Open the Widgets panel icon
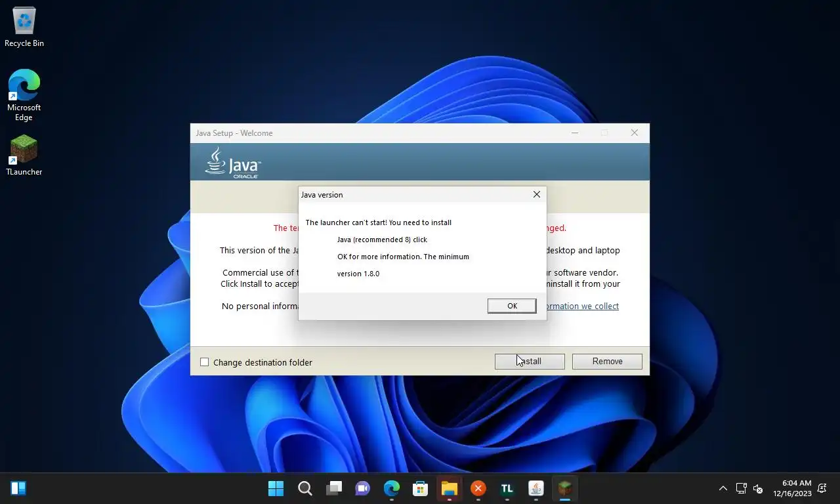840x504 pixels. pos(18,488)
